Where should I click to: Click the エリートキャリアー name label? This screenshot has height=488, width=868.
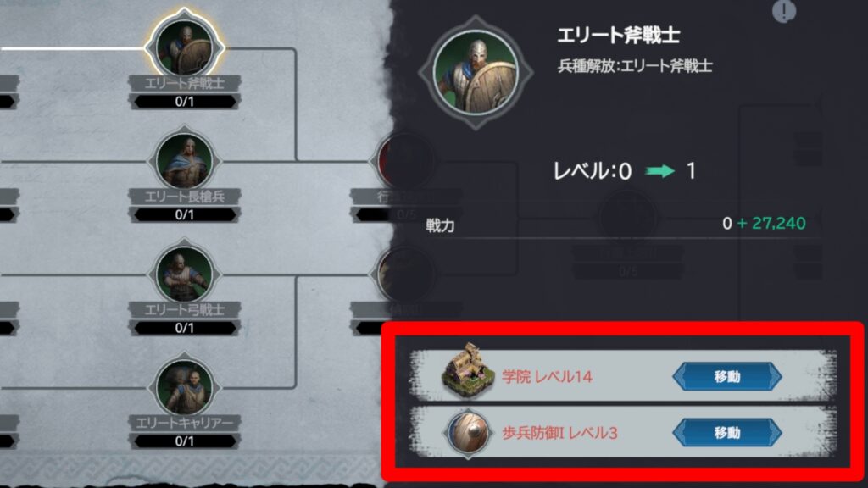[x=184, y=424]
